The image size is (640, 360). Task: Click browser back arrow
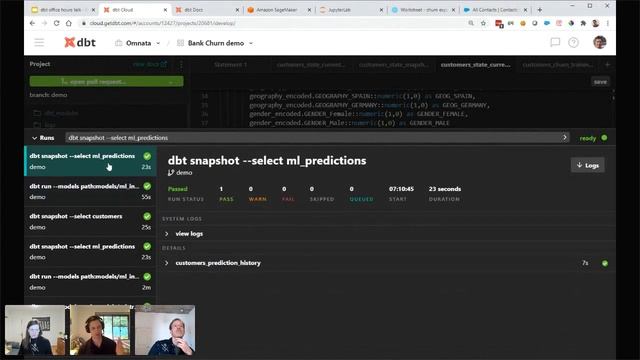33,23
